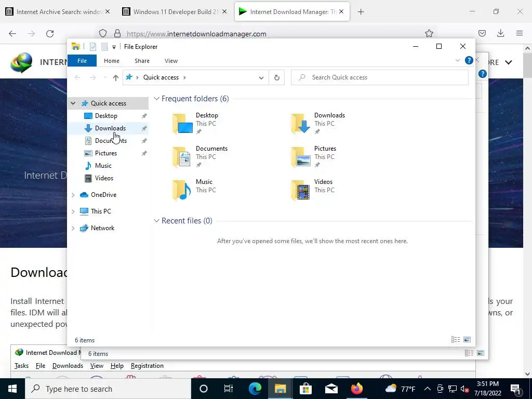532x399 pixels.
Task: Expand the This PC tree node
Action: [73, 211]
